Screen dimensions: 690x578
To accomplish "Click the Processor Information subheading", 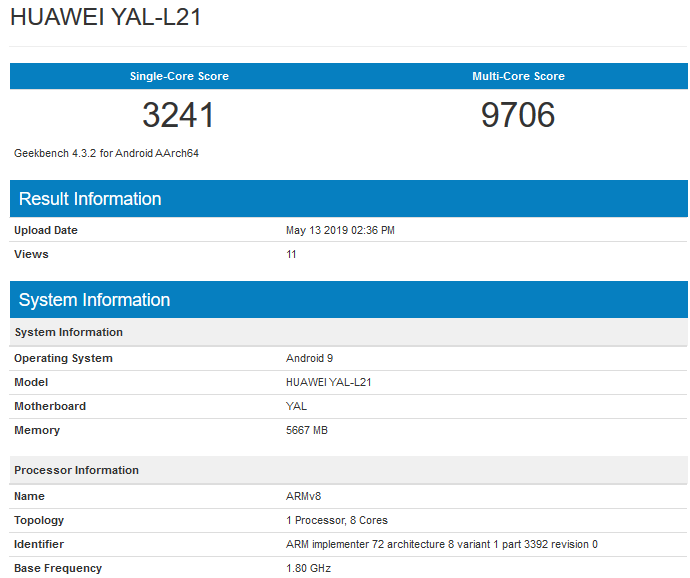I will [x=349, y=470].
